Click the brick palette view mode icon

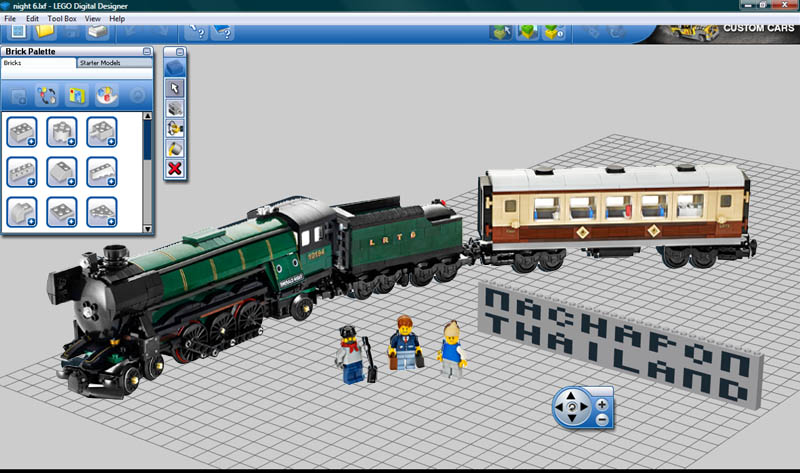pos(46,95)
